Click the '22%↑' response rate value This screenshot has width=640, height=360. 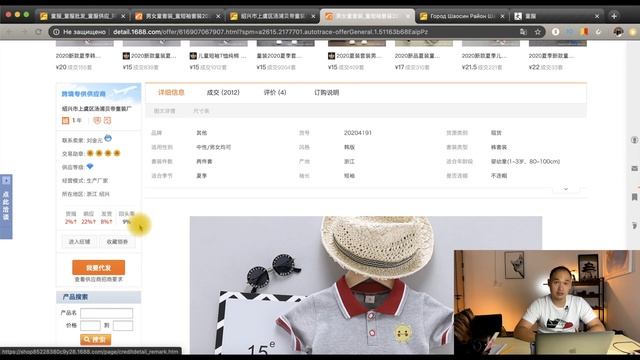(x=89, y=222)
